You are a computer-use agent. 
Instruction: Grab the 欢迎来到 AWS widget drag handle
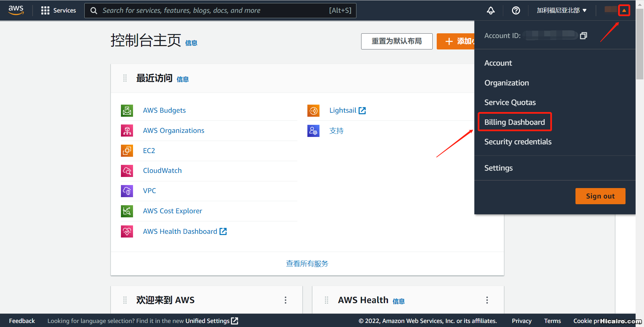125,300
